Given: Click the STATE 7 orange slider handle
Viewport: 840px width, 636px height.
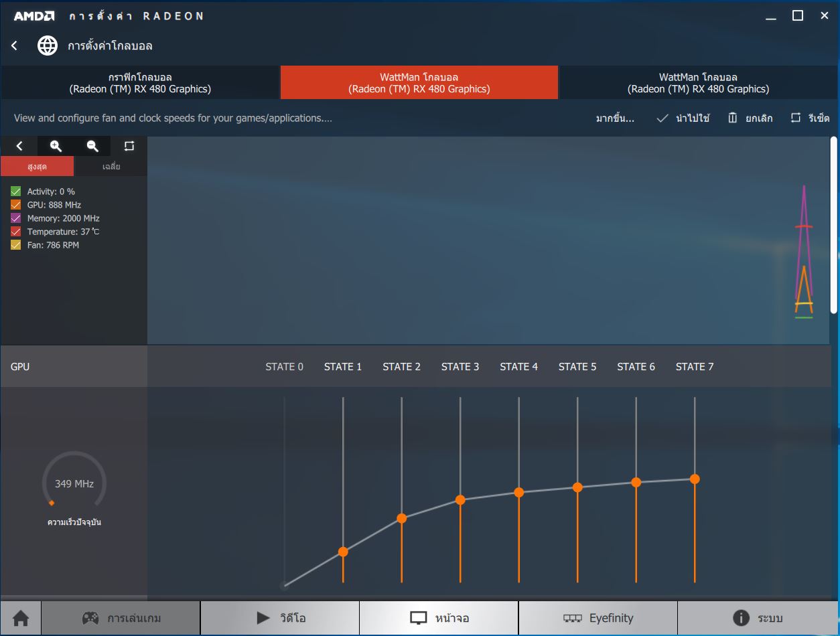Looking at the screenshot, I should point(695,479).
